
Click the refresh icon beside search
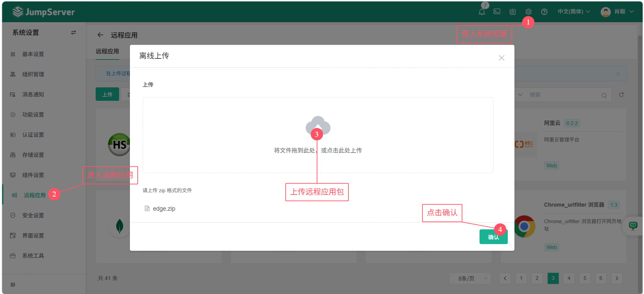621,95
